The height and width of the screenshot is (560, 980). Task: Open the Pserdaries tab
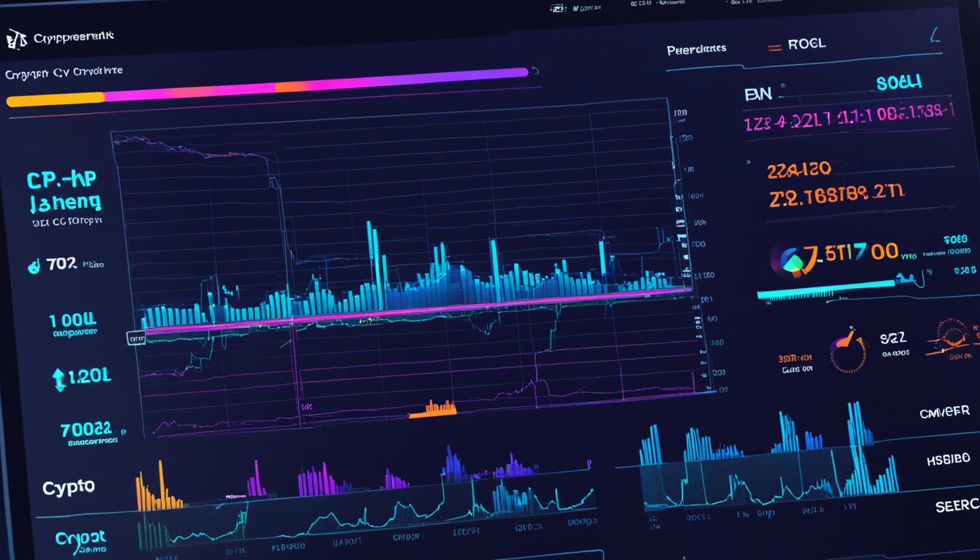tap(696, 50)
